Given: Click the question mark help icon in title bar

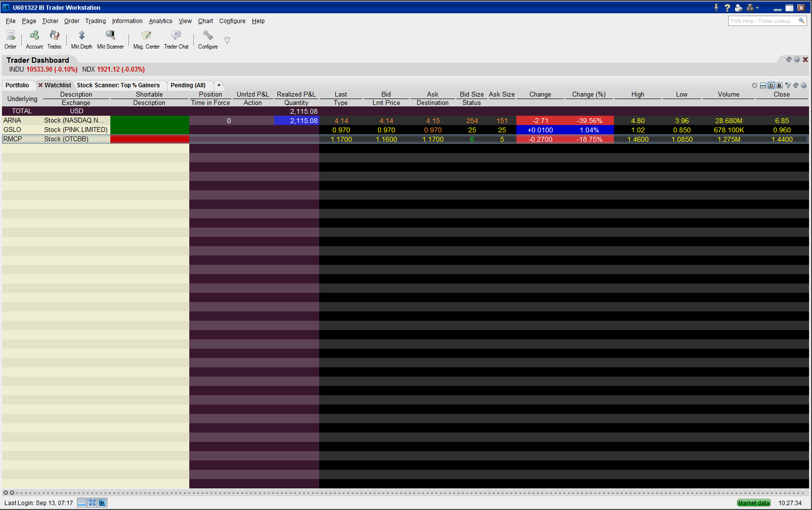Looking at the screenshot, I should tap(727, 7).
